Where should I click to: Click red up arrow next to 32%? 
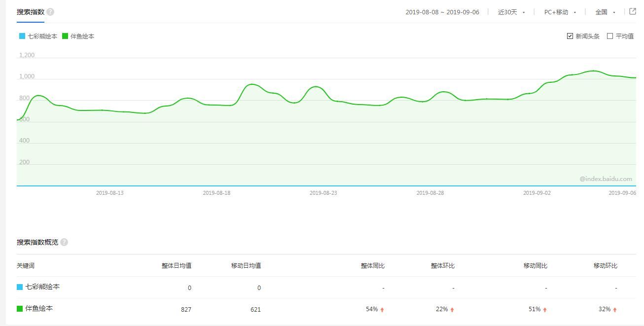pos(615,310)
